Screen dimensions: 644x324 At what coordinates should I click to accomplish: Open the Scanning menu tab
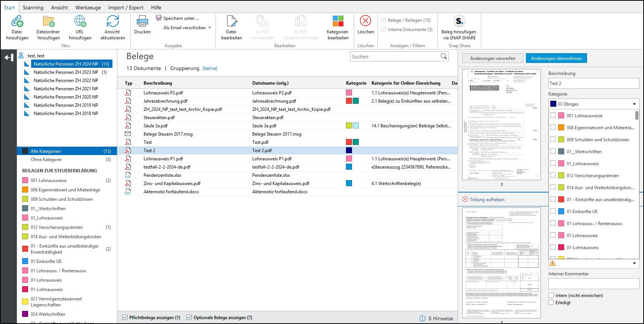tap(33, 7)
